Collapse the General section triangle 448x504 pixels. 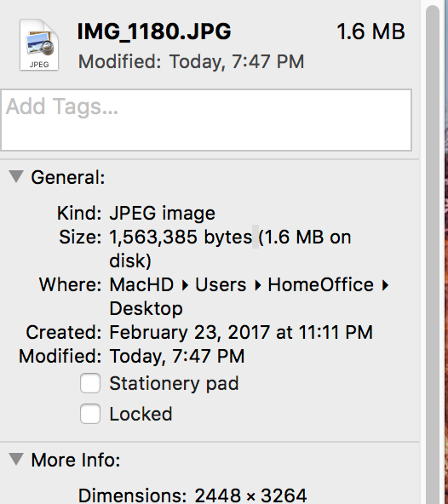(x=16, y=177)
